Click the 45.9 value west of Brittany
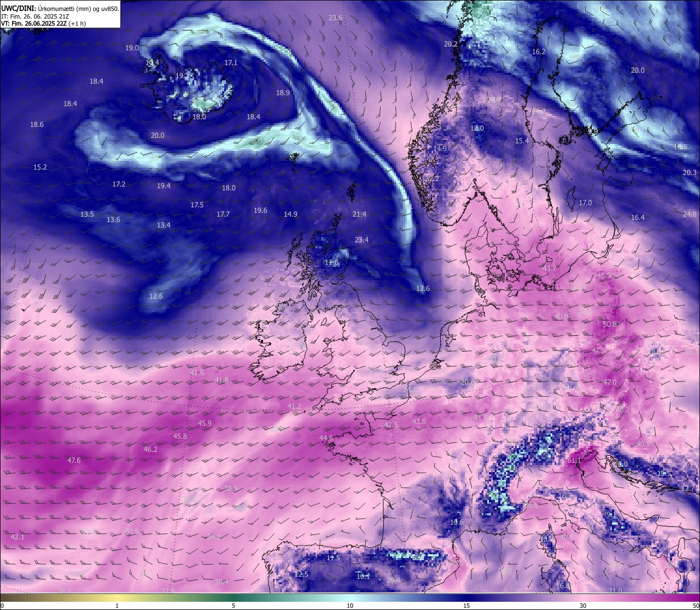The height and width of the screenshot is (610, 700). pyautogui.click(x=205, y=423)
